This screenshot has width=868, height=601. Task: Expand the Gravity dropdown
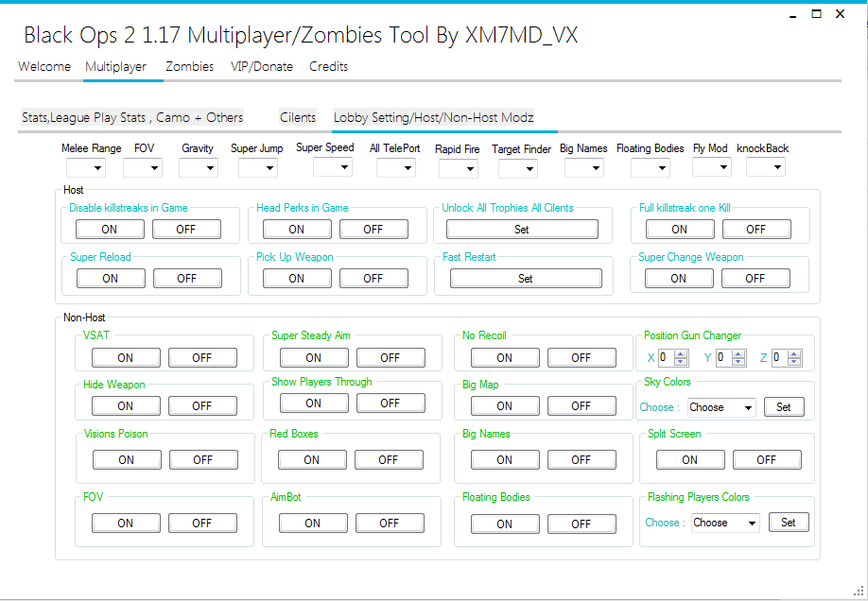click(x=199, y=167)
